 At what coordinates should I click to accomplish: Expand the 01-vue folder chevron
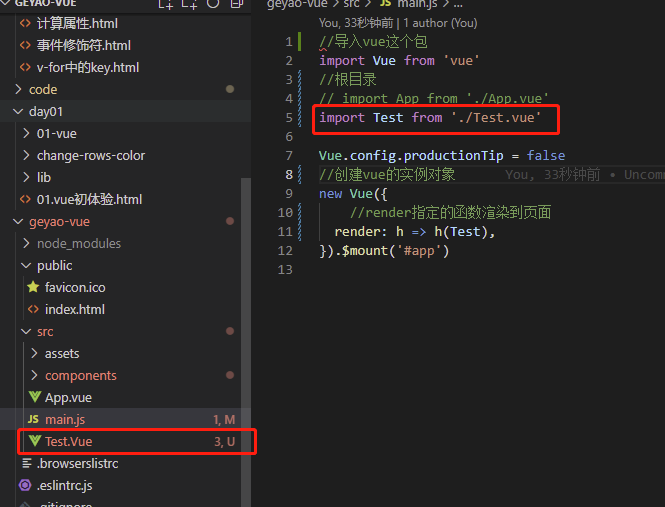(26, 133)
